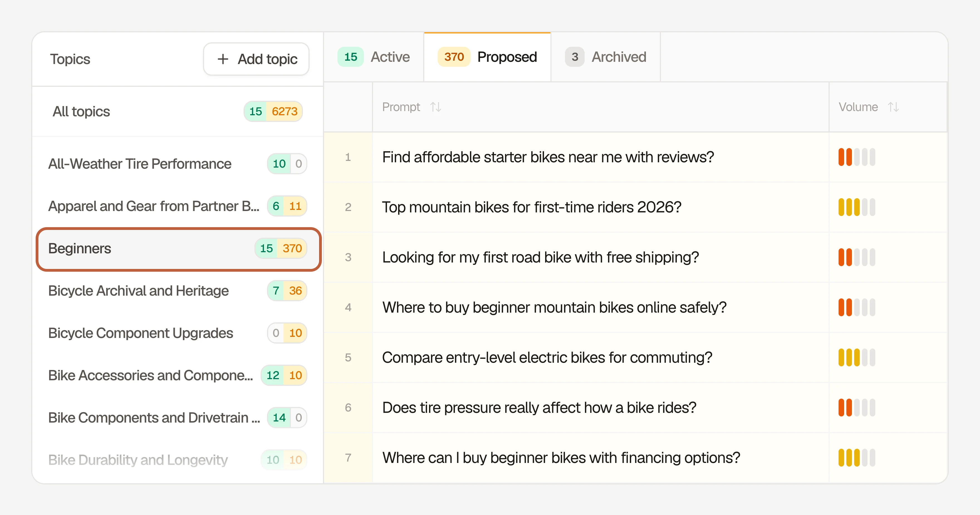Select the Proposed tab

pos(487,57)
